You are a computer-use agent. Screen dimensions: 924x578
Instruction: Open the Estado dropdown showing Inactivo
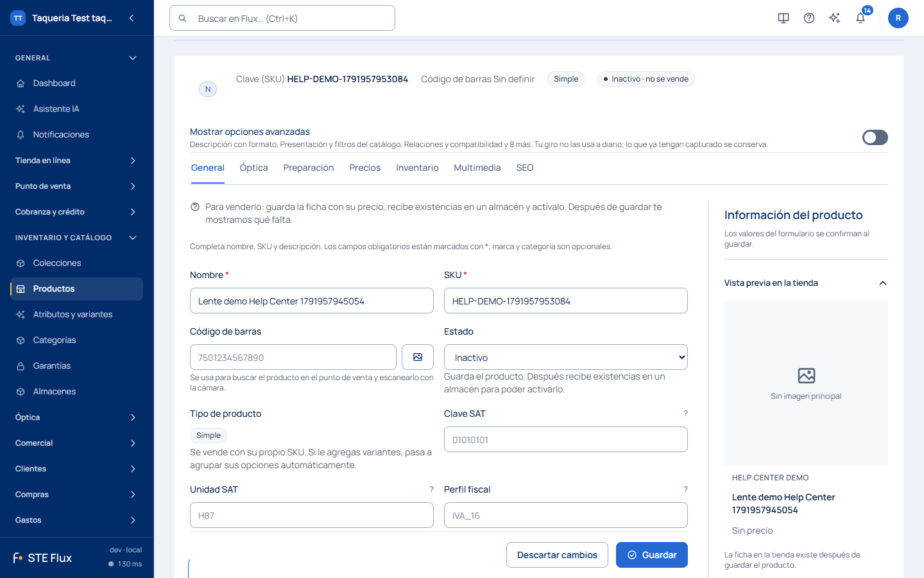(x=566, y=357)
